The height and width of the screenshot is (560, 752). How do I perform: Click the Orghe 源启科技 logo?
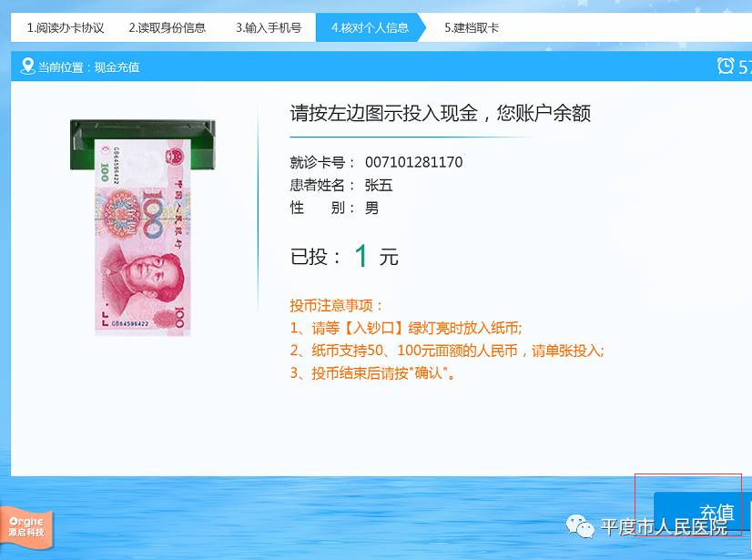(x=26, y=527)
